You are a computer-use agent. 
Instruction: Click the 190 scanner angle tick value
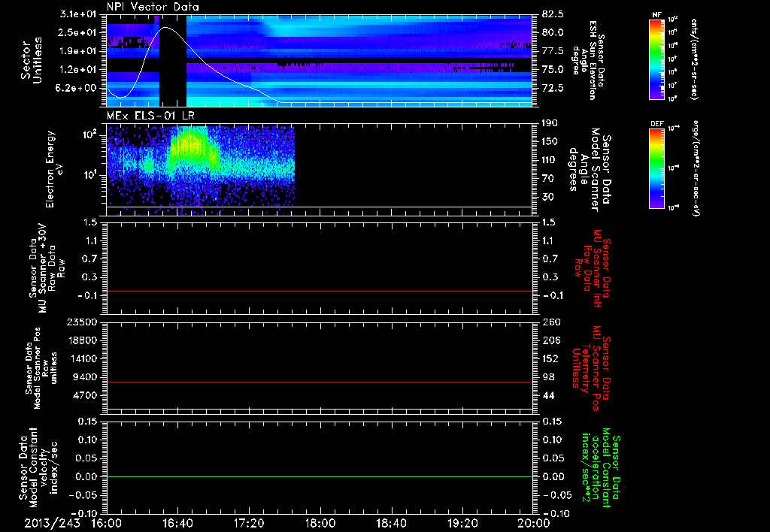point(550,123)
